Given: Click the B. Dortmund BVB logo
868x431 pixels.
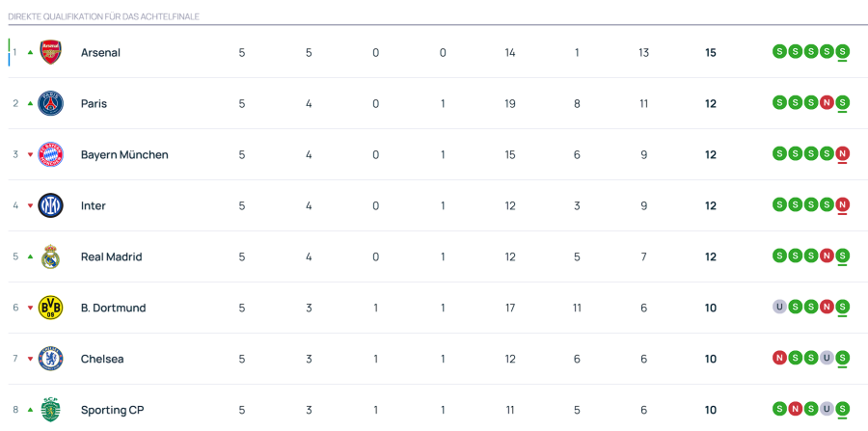Looking at the screenshot, I should click(50, 308).
